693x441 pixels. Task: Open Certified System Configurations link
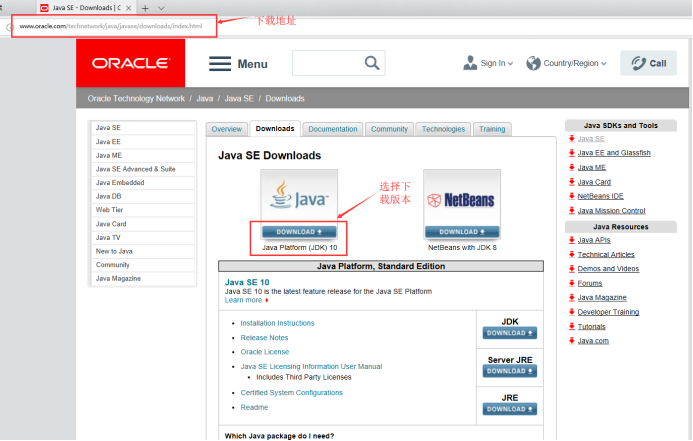point(291,393)
